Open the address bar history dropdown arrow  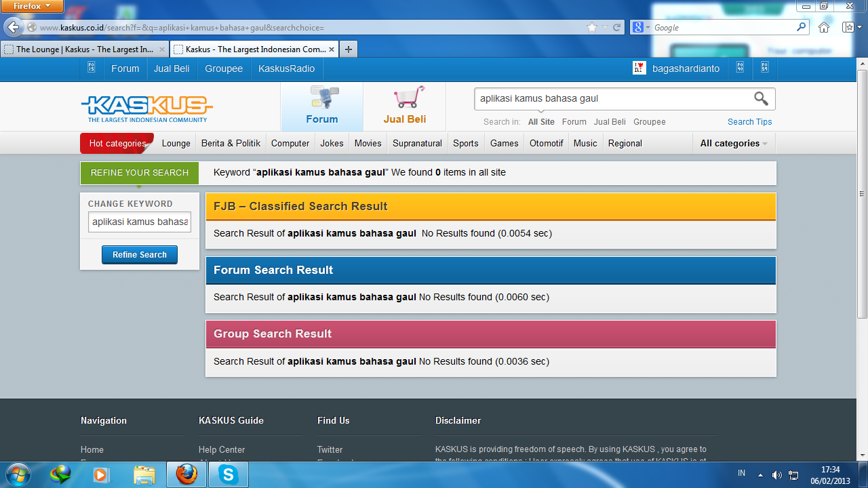606,28
